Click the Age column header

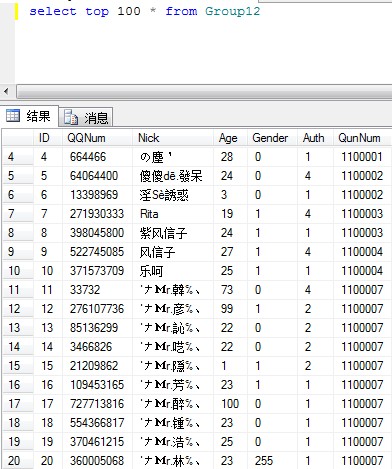coord(230,138)
